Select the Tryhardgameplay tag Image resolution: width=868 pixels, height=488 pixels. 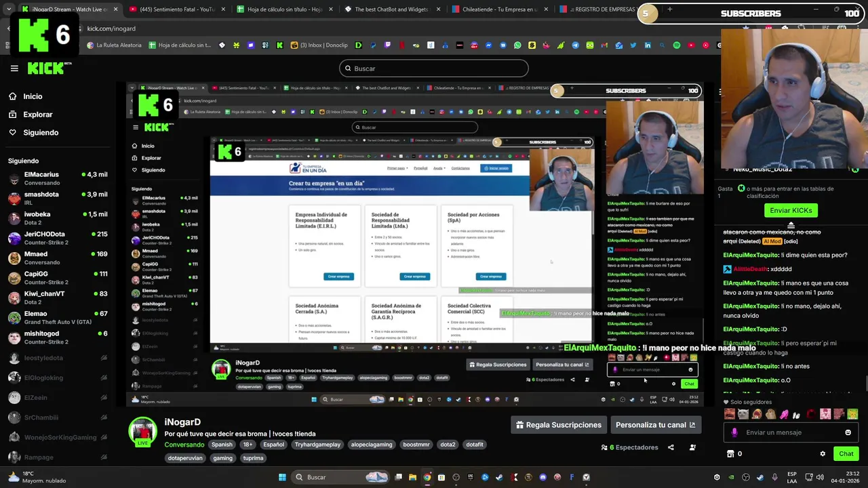(317, 445)
